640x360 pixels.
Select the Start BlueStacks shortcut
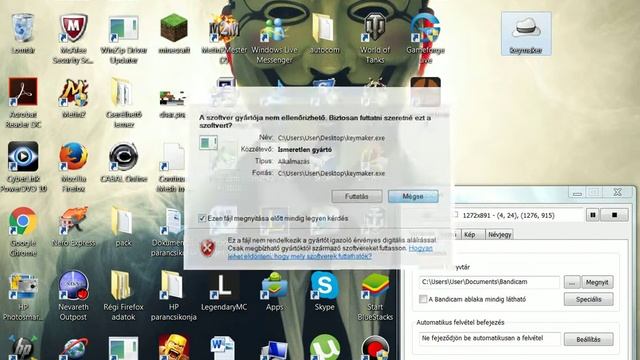click(375, 297)
